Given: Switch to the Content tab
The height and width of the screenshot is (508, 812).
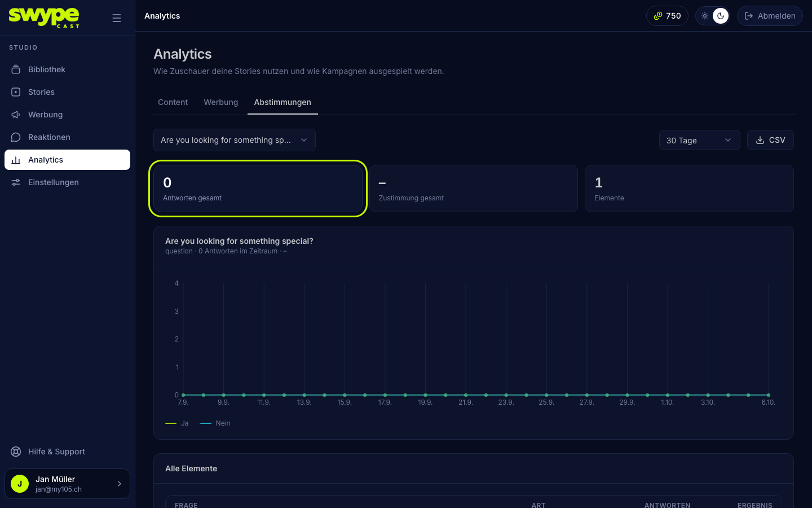Looking at the screenshot, I should (x=173, y=102).
